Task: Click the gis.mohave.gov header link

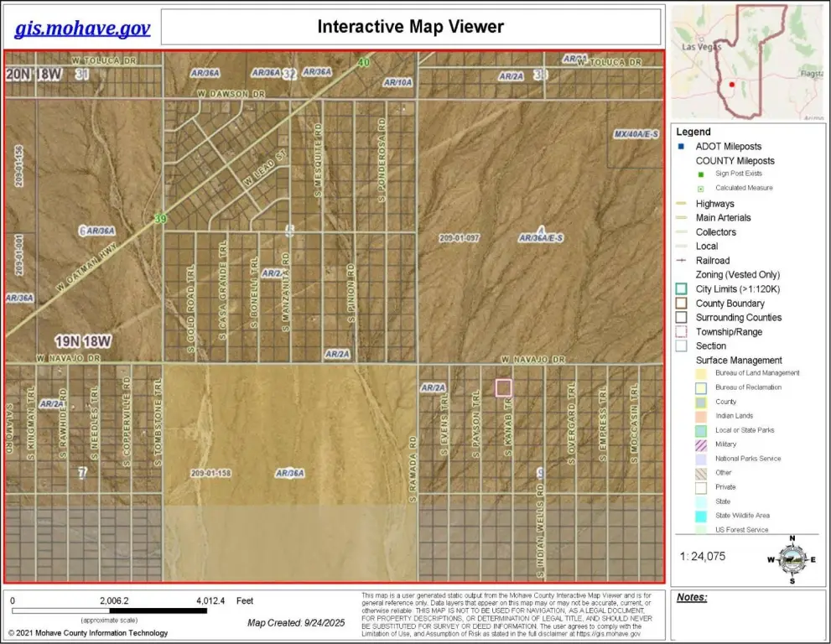Action: point(82,28)
